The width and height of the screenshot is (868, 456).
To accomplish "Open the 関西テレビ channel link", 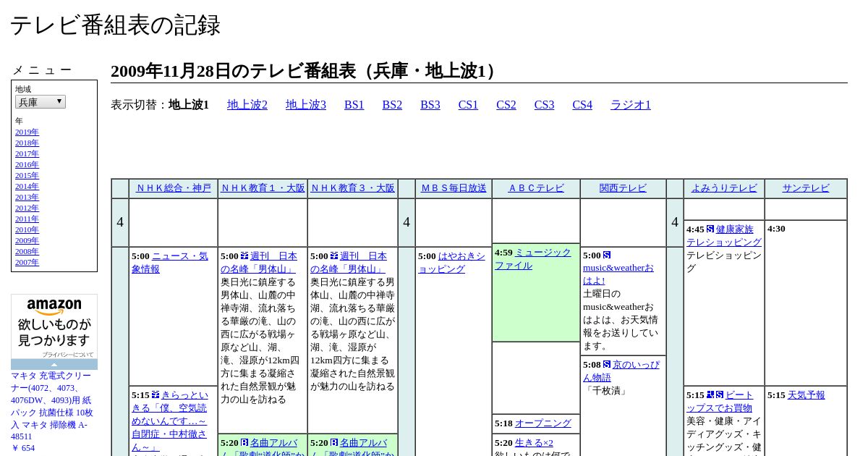I will [x=623, y=188].
